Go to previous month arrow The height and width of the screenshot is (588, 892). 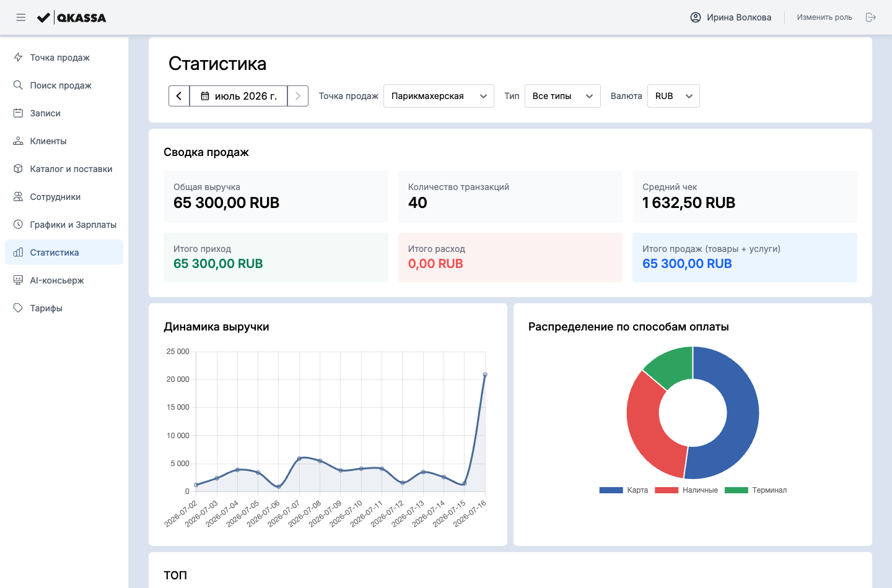pyautogui.click(x=179, y=96)
